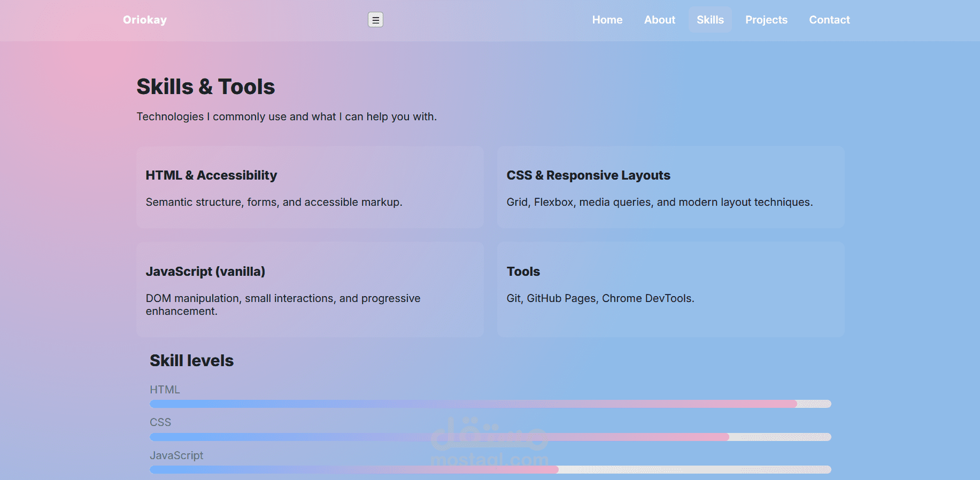Click the HTML label above the bar
The width and height of the screenshot is (980, 480).
tap(165, 390)
